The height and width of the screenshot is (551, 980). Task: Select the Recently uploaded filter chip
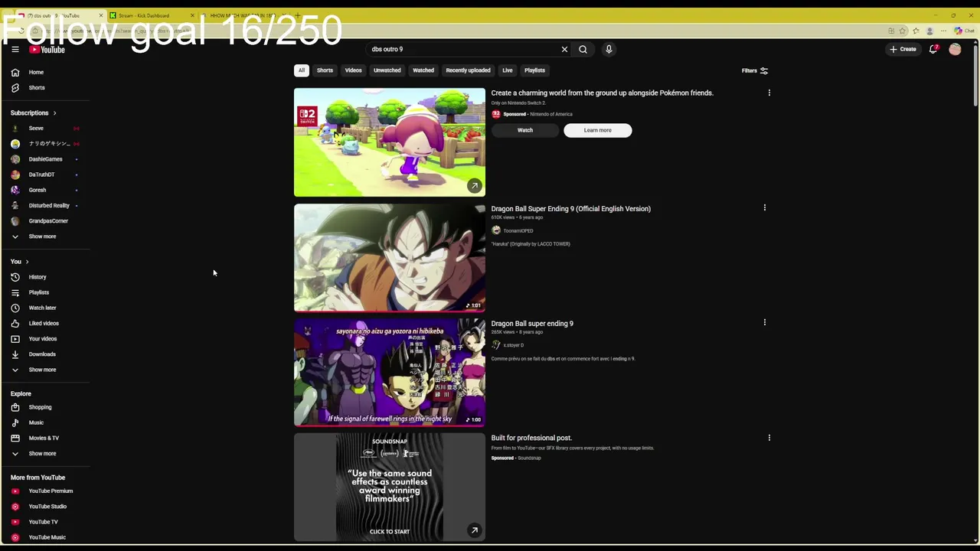[468, 70]
